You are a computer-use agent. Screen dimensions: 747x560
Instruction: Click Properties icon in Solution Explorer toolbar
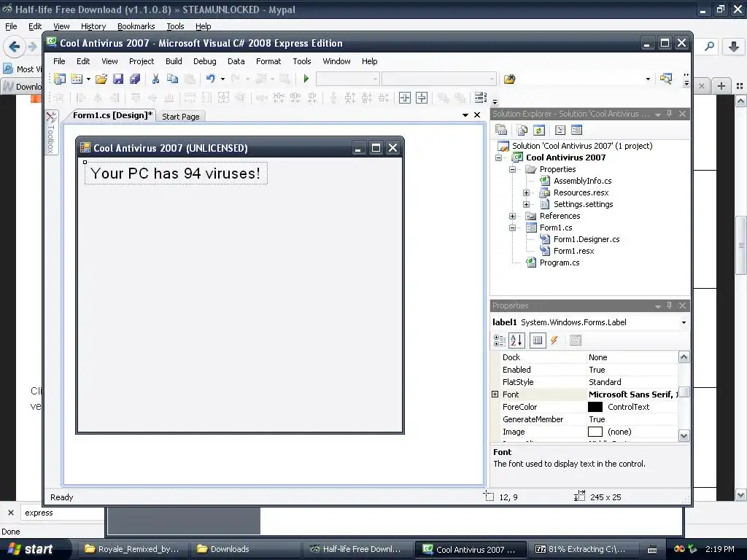click(500, 130)
